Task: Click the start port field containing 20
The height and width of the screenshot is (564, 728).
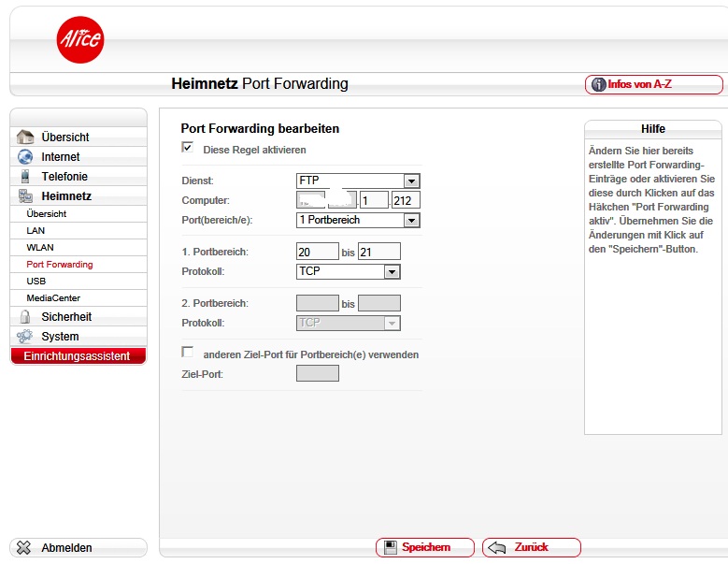Action: tap(317, 252)
